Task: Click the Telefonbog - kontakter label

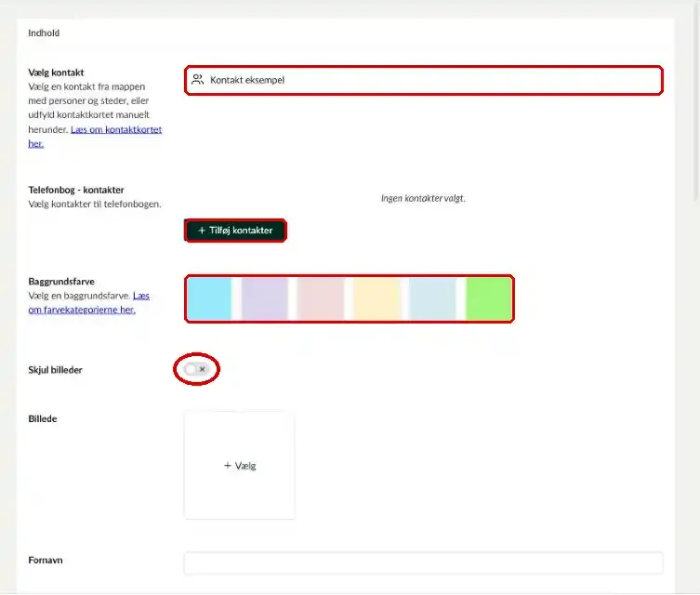Action: [76, 190]
